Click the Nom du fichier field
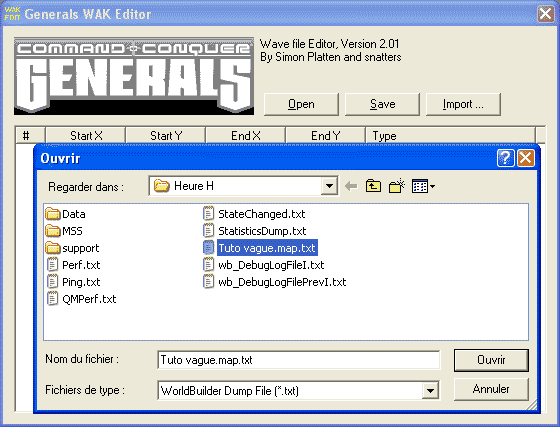 tap(299, 360)
